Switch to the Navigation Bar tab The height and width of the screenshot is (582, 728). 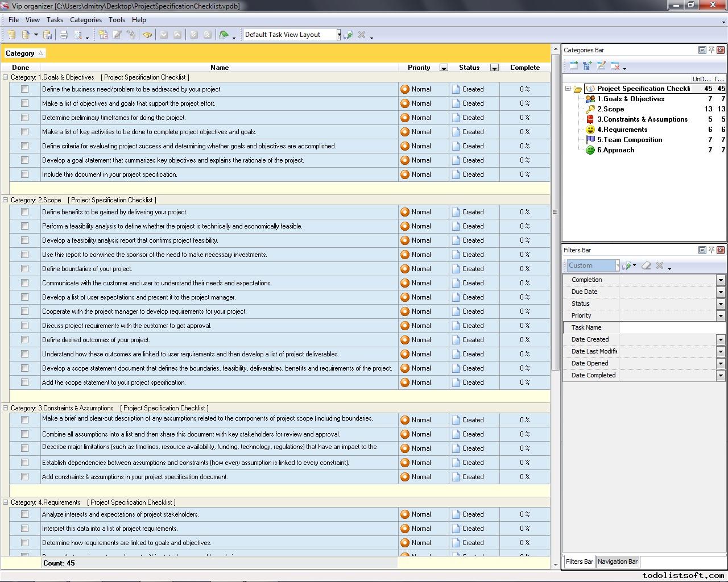point(618,562)
